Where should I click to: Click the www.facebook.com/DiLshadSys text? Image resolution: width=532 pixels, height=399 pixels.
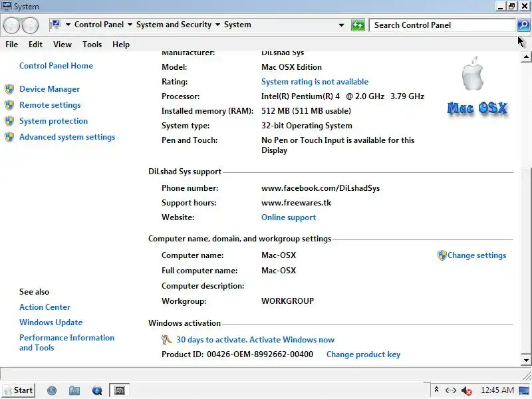321,188
